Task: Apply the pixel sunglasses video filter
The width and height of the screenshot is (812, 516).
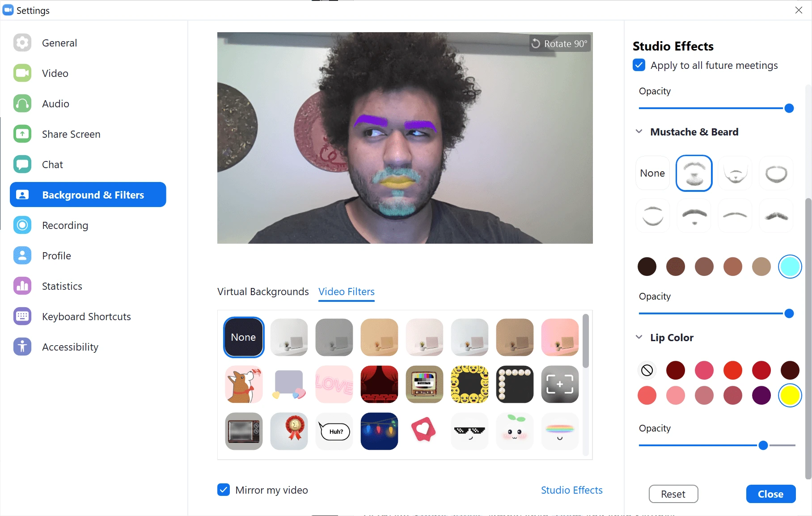Action: [x=469, y=431]
